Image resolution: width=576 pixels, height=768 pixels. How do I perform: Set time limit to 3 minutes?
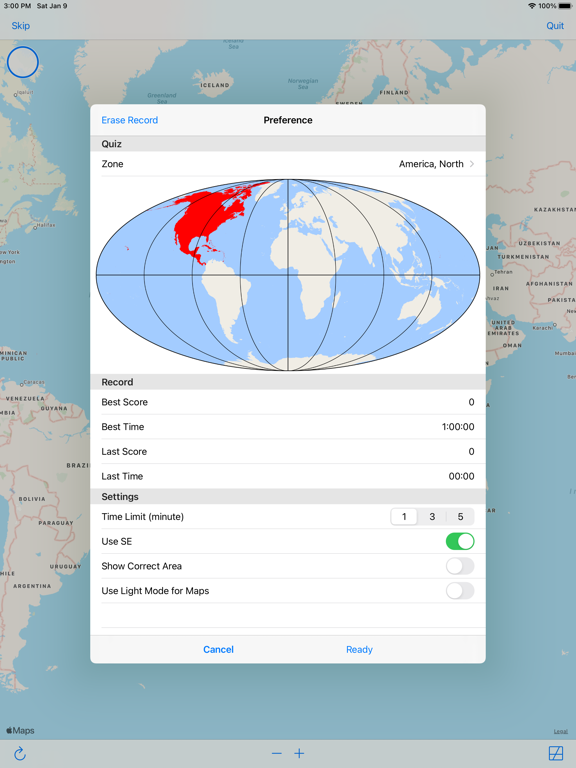(432, 517)
